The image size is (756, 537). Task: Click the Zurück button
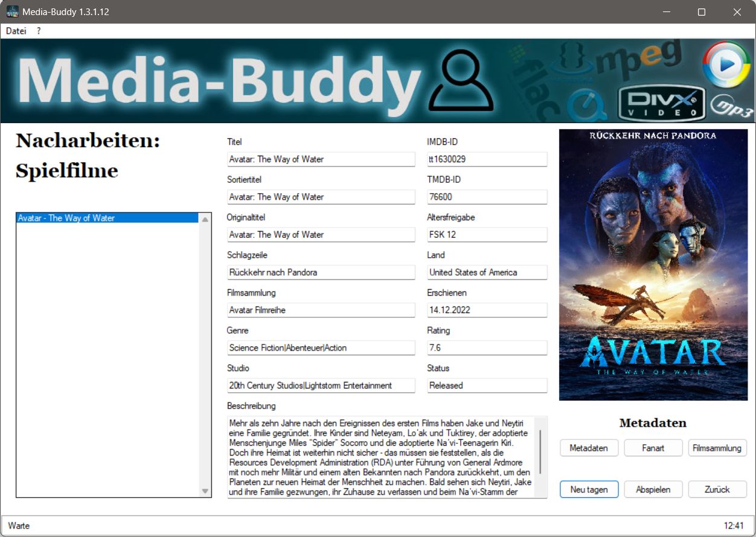717,489
